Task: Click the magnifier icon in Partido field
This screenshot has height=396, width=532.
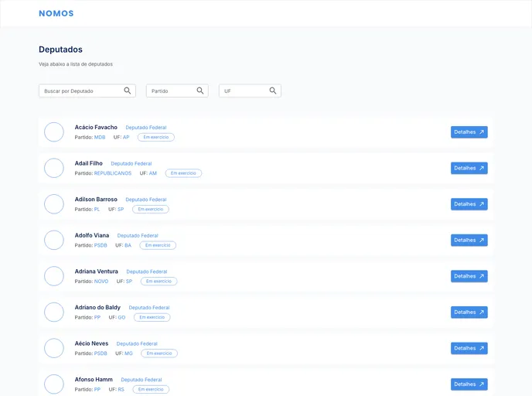Action: [201, 90]
